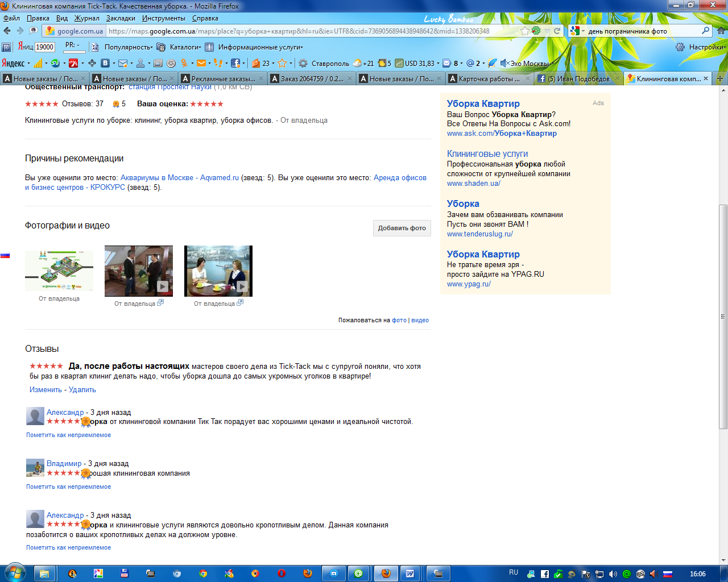Image resolution: width=728 pixels, height=582 pixels.
Task: Reload the page with the refresh icon
Action: (x=557, y=31)
